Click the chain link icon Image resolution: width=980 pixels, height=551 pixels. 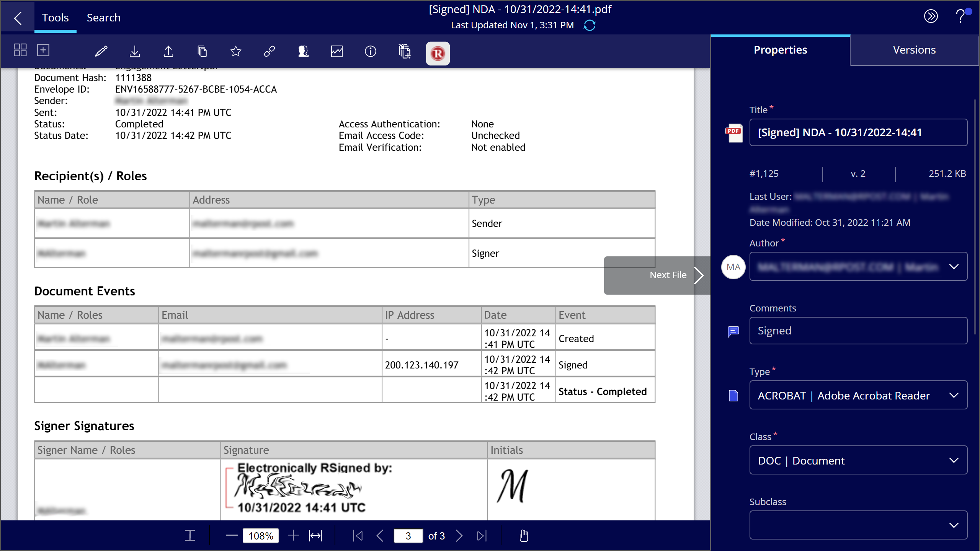[269, 51]
